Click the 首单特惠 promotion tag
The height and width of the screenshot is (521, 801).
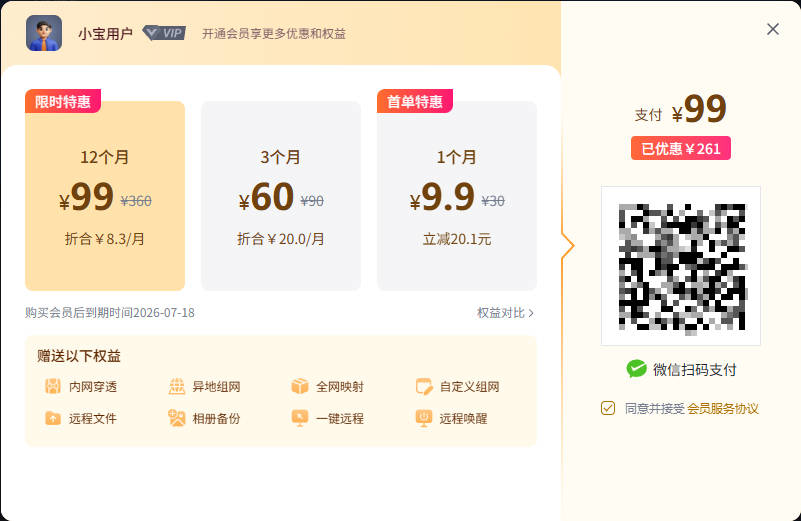click(x=415, y=101)
